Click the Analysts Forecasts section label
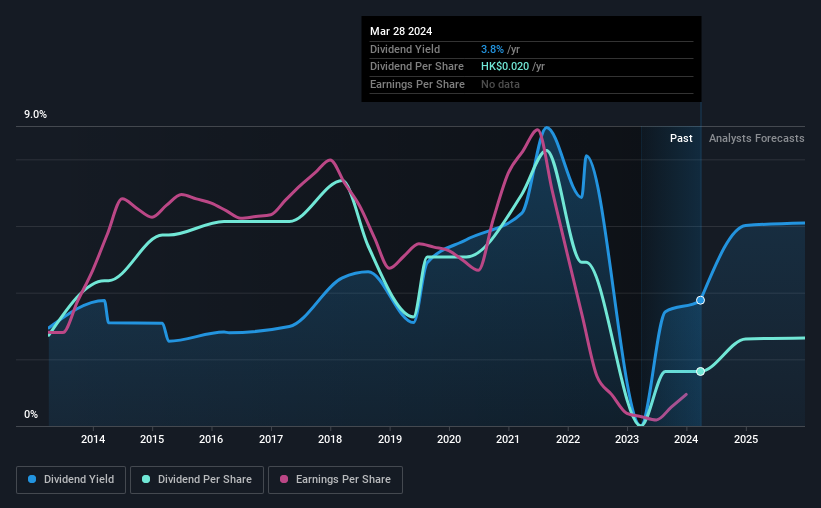 (757, 138)
